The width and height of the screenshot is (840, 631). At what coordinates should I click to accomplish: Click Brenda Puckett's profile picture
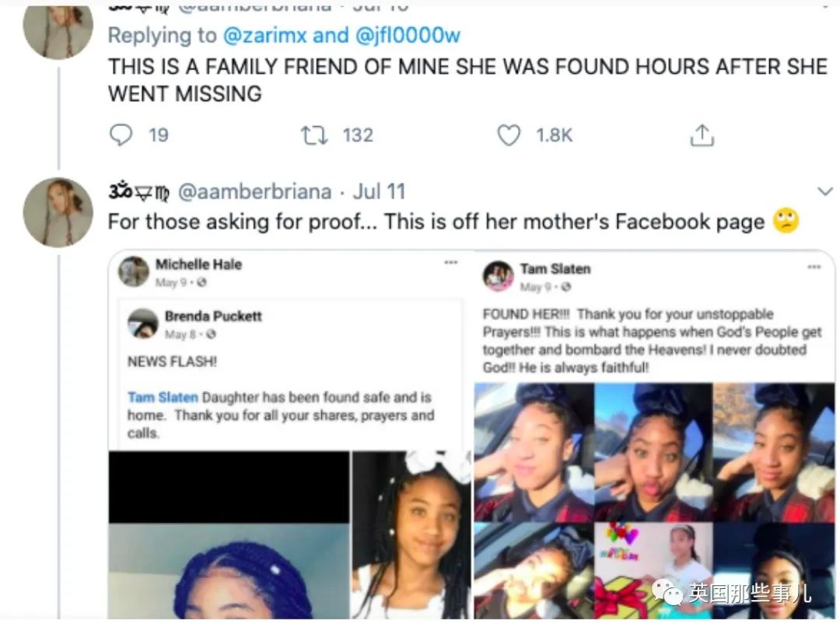click(x=143, y=323)
